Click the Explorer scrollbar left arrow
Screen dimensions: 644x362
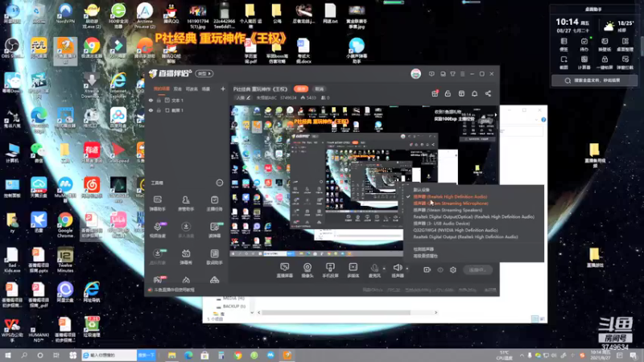pyautogui.click(x=258, y=313)
